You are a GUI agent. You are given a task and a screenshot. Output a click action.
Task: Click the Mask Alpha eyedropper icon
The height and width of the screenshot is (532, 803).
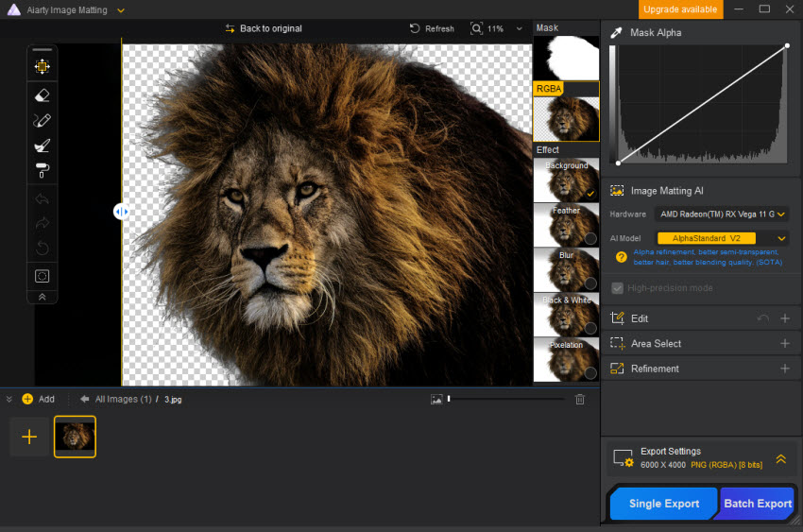pyautogui.click(x=617, y=33)
